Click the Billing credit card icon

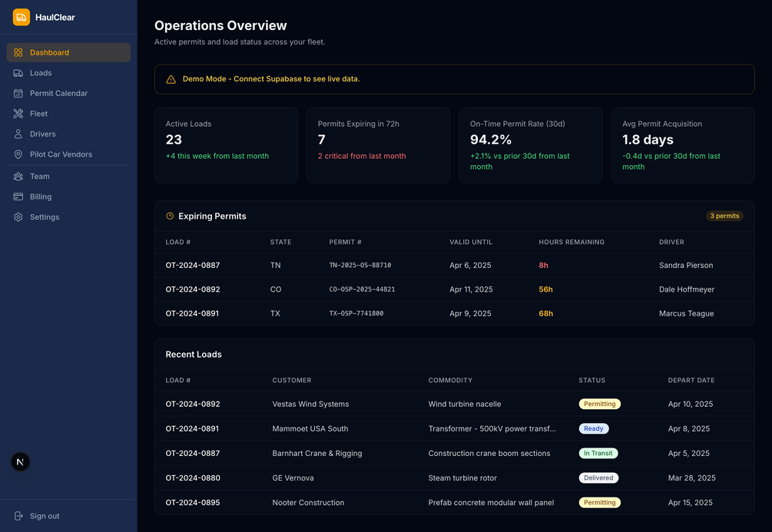(x=18, y=197)
